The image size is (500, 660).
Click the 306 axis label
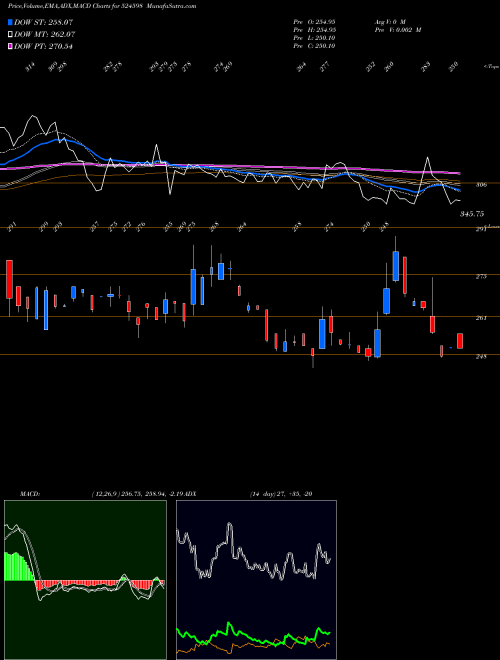(482, 184)
